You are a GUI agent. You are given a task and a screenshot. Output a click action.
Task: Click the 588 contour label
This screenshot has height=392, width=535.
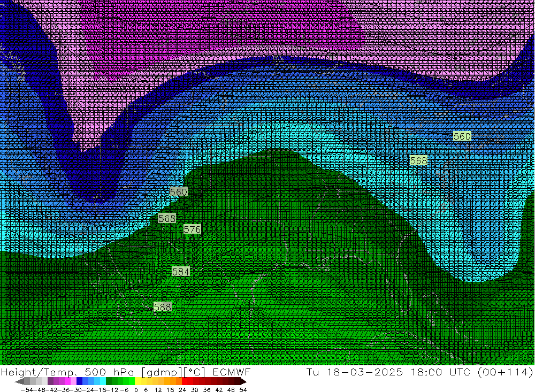tap(163, 307)
